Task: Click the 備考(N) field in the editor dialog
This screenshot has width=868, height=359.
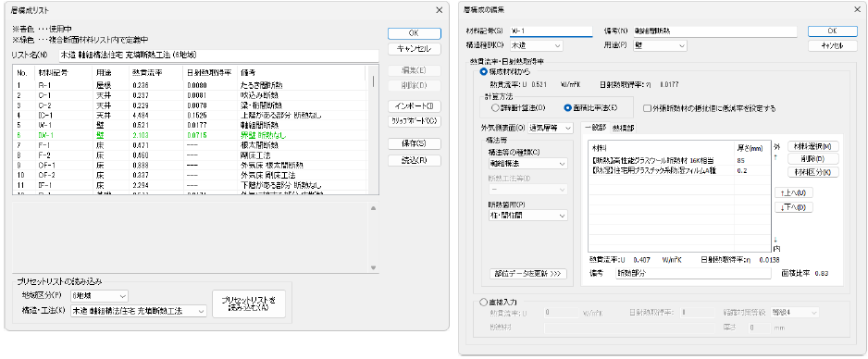Action: pyautogui.click(x=715, y=31)
